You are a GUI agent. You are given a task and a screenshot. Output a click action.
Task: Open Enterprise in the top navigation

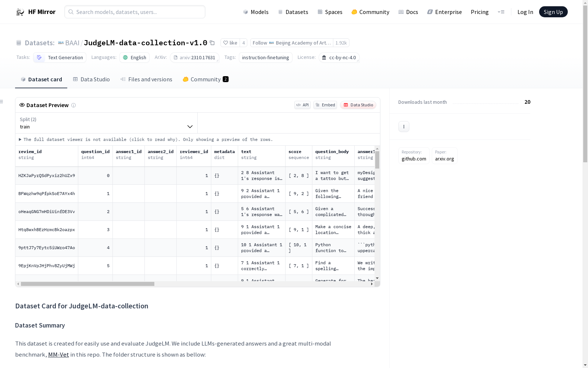[445, 12]
